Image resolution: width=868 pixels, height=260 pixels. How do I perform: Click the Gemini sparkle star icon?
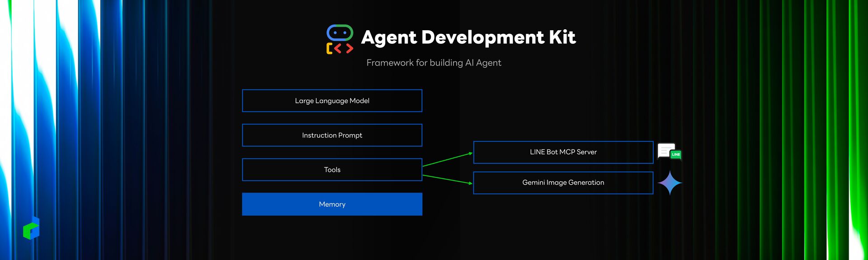tap(670, 183)
